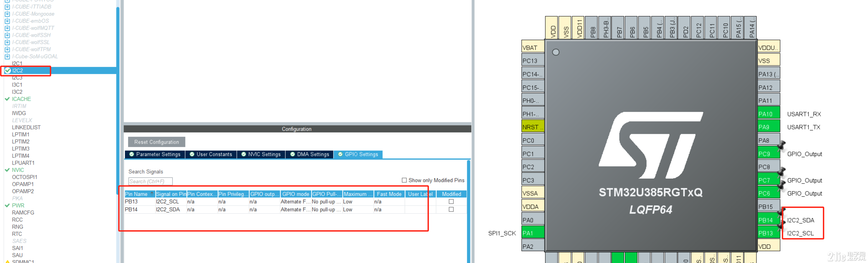This screenshot has height=263, width=868.
Task: Select I2C3 in the peripheral list
Action: tap(17, 78)
